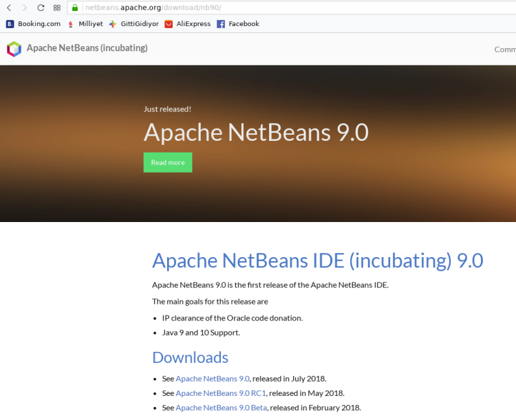Reload the page with the refresh icon
Screen dimensions: 516x420
pyautogui.click(x=41, y=8)
